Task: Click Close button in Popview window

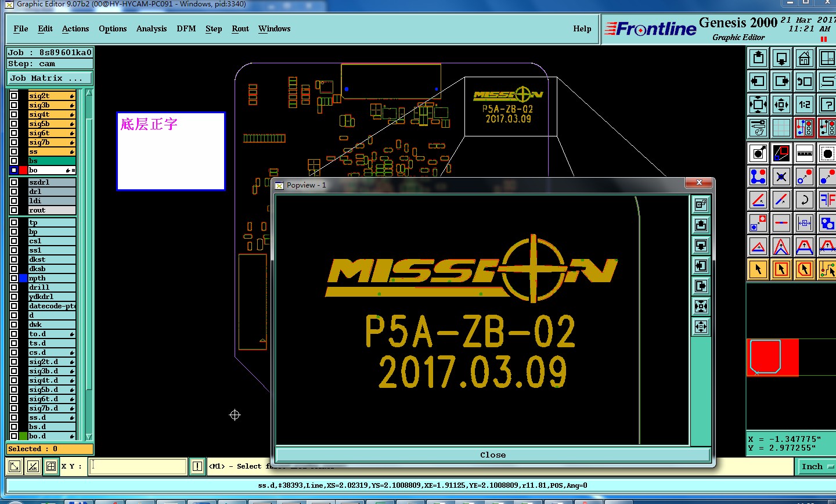Action: point(493,455)
